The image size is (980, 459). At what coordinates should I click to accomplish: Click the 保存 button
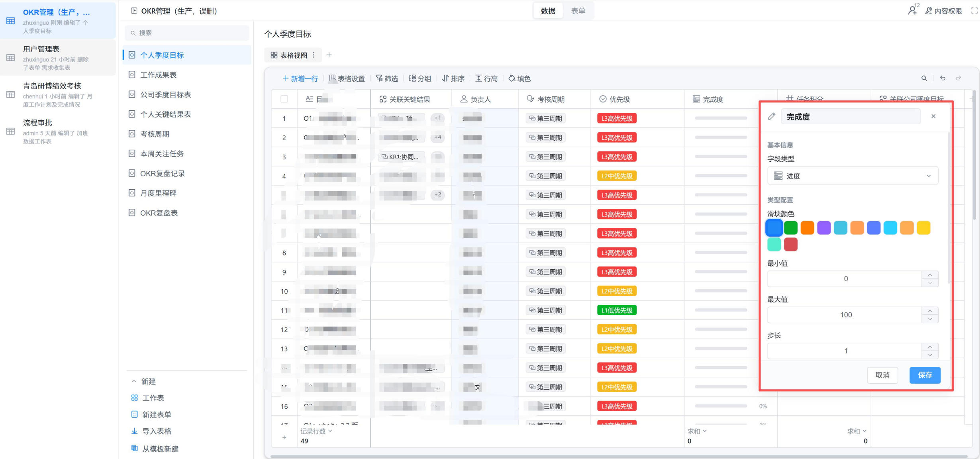click(925, 375)
